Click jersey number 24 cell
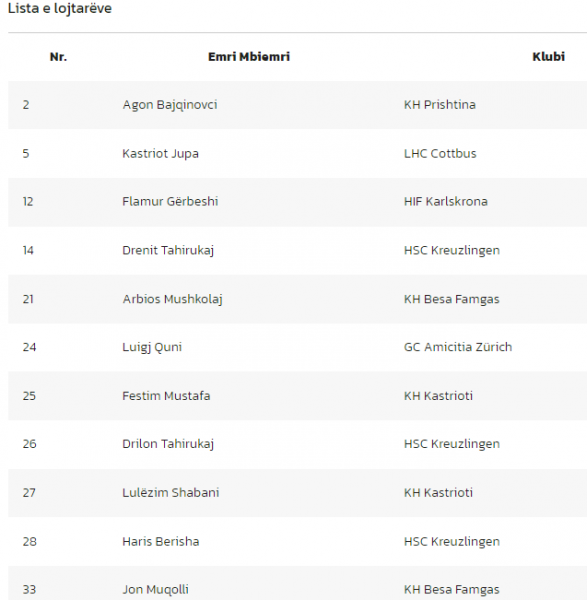Viewport: 587px width, 600px height. point(29,347)
